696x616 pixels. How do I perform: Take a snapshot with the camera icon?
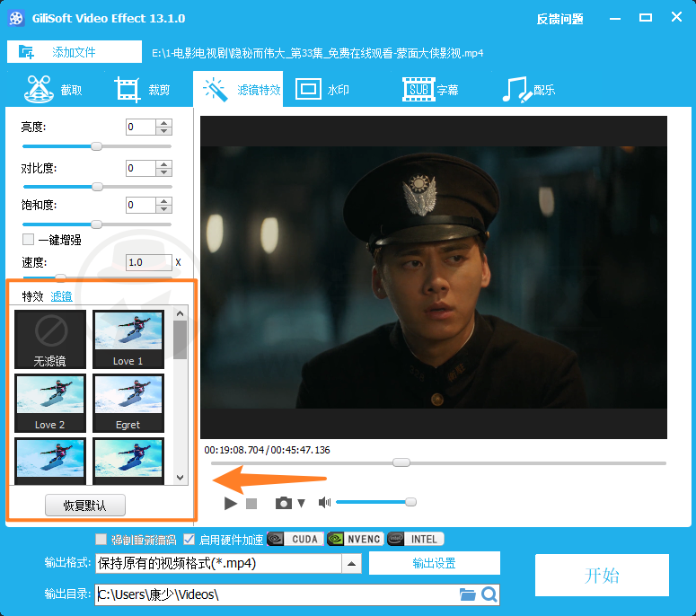[x=284, y=503]
